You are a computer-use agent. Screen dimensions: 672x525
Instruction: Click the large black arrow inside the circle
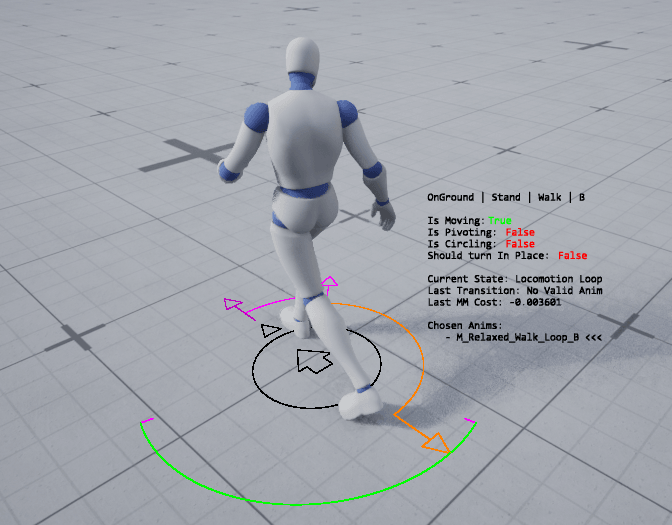[314, 361]
